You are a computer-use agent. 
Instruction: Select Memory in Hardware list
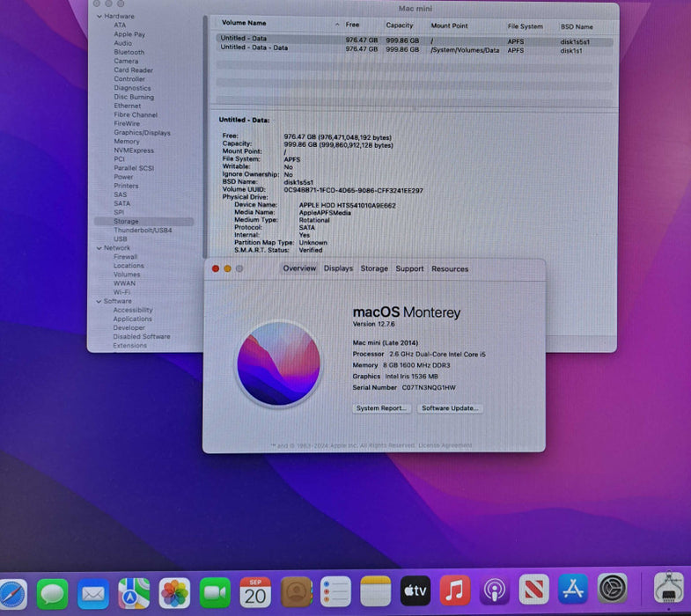pyautogui.click(x=127, y=142)
